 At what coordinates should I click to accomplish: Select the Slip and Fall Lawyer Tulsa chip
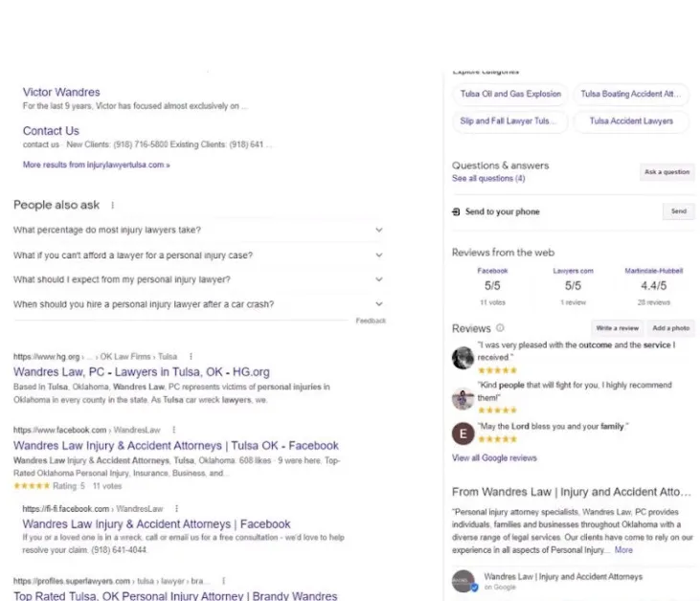tap(510, 122)
